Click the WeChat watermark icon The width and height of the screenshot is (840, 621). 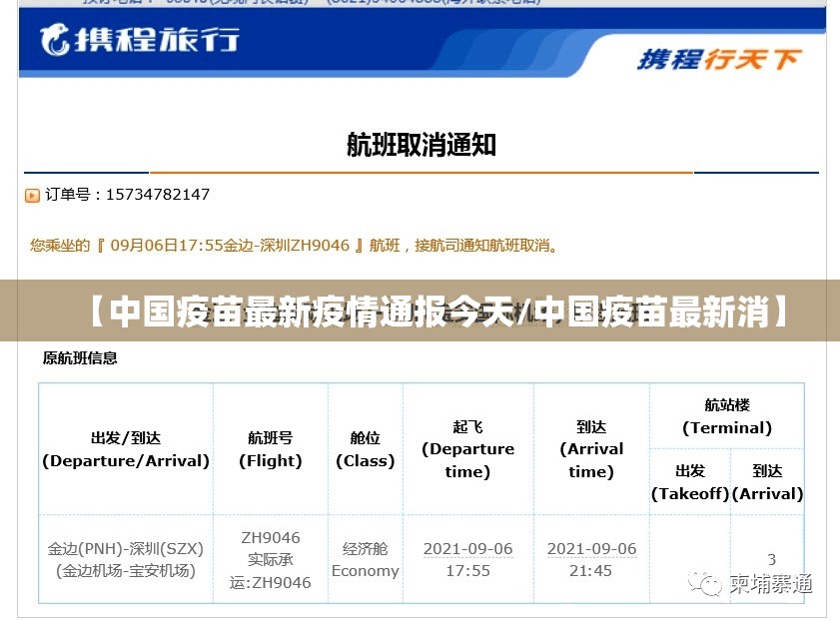(x=708, y=583)
